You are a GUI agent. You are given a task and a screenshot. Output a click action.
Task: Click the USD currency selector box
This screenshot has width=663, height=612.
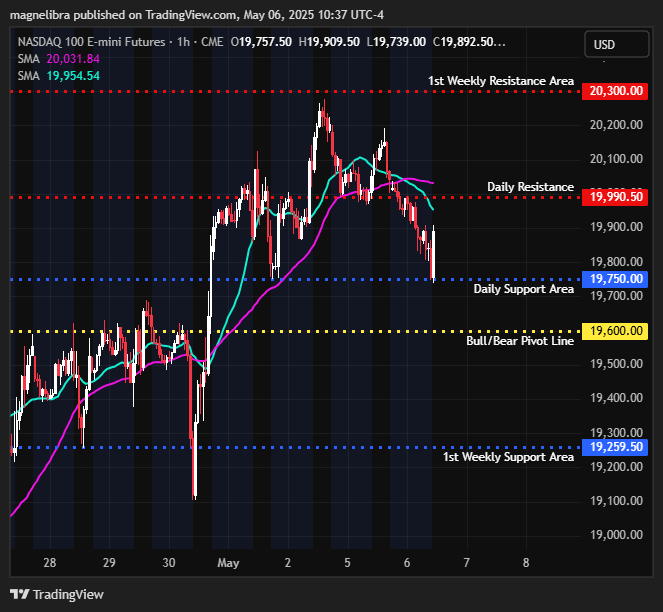point(616,44)
